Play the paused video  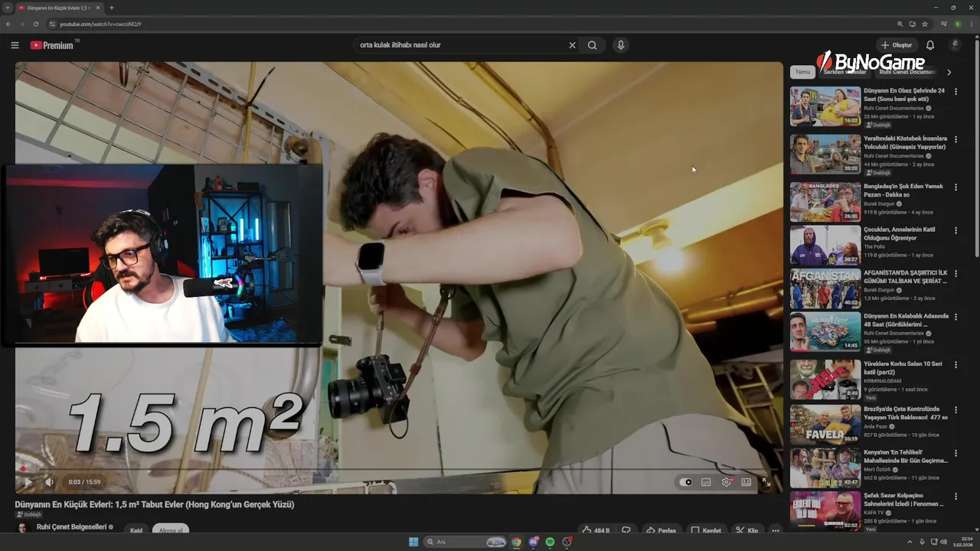tap(28, 482)
